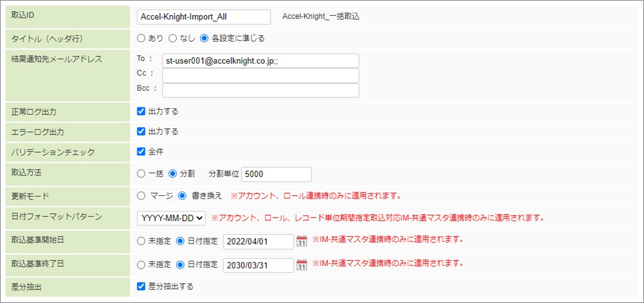Select タイトル なし radio button
The image size is (644, 303).
(172, 38)
